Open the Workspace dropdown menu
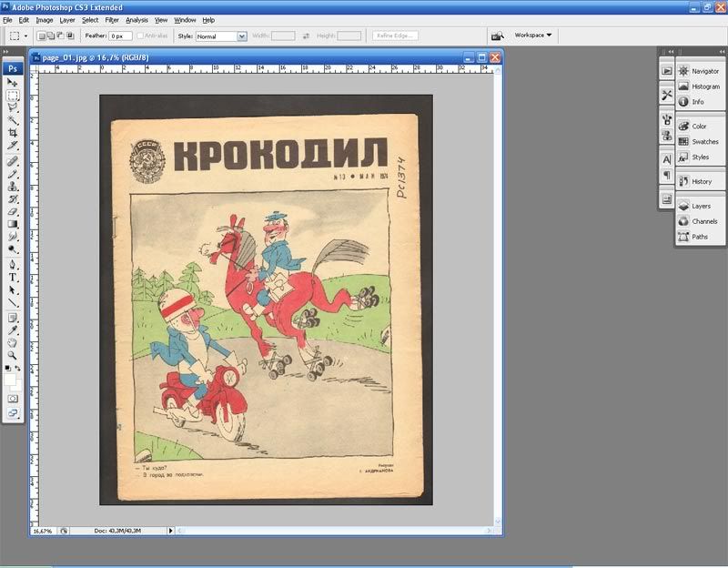This screenshot has height=568, width=728. [x=533, y=35]
